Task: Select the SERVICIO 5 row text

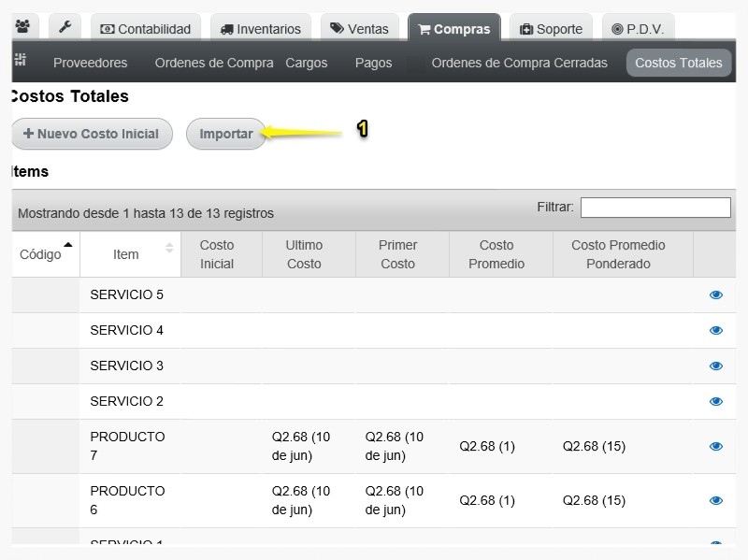Action: click(x=126, y=294)
